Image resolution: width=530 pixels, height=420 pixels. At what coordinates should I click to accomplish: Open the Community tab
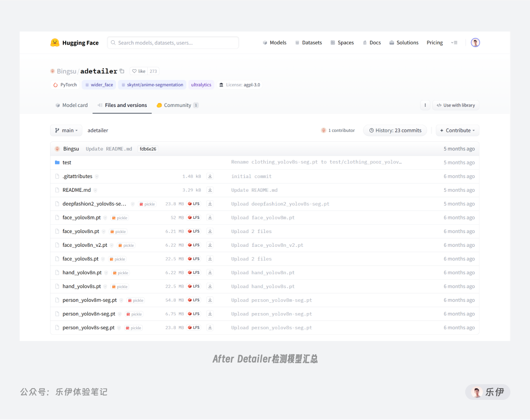point(178,105)
